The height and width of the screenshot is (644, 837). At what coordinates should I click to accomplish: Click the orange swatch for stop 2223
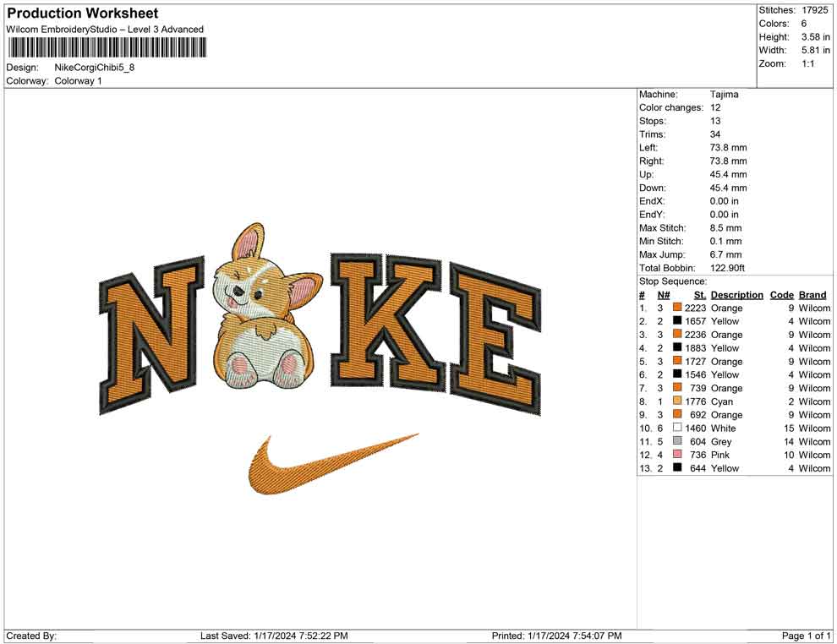coord(677,308)
